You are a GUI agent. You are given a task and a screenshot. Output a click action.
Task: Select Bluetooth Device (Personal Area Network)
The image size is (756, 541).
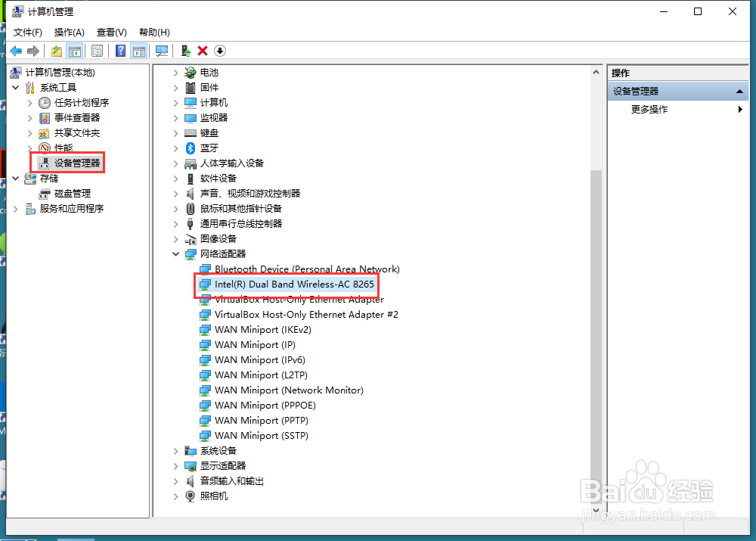pyautogui.click(x=307, y=269)
